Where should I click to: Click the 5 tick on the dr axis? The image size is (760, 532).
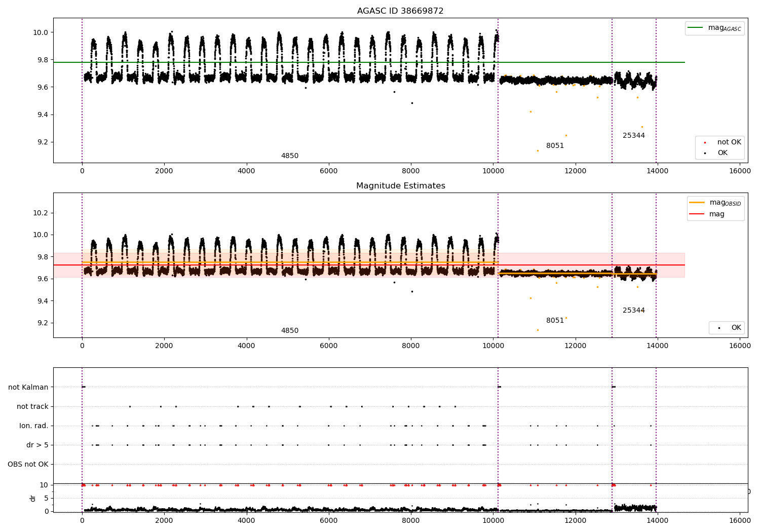point(47,498)
